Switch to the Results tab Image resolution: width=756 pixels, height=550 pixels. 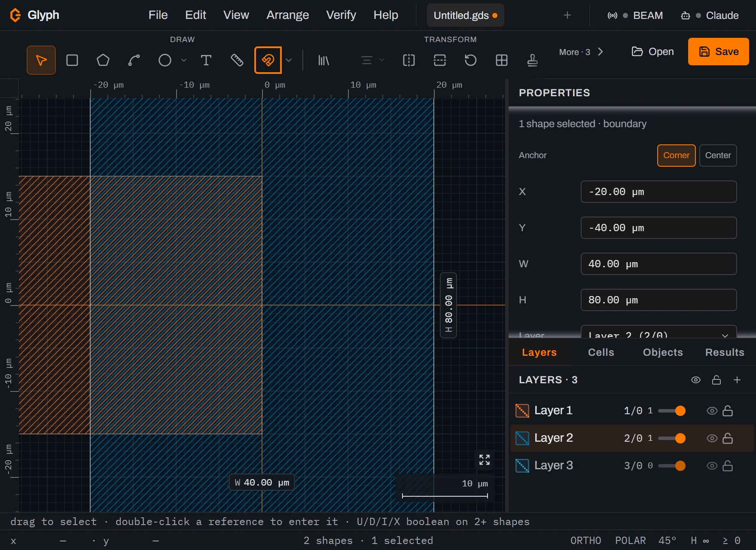[x=725, y=352]
